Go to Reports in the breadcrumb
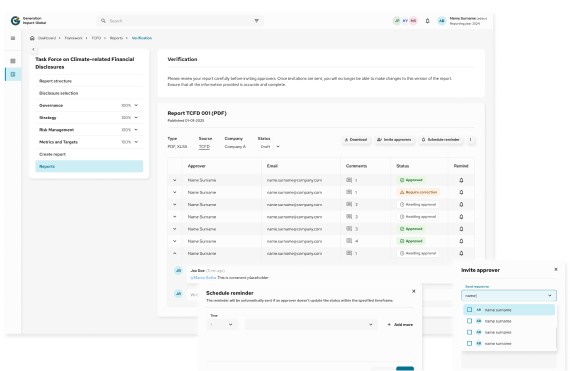This screenshot has width=570, height=371. pos(116,38)
